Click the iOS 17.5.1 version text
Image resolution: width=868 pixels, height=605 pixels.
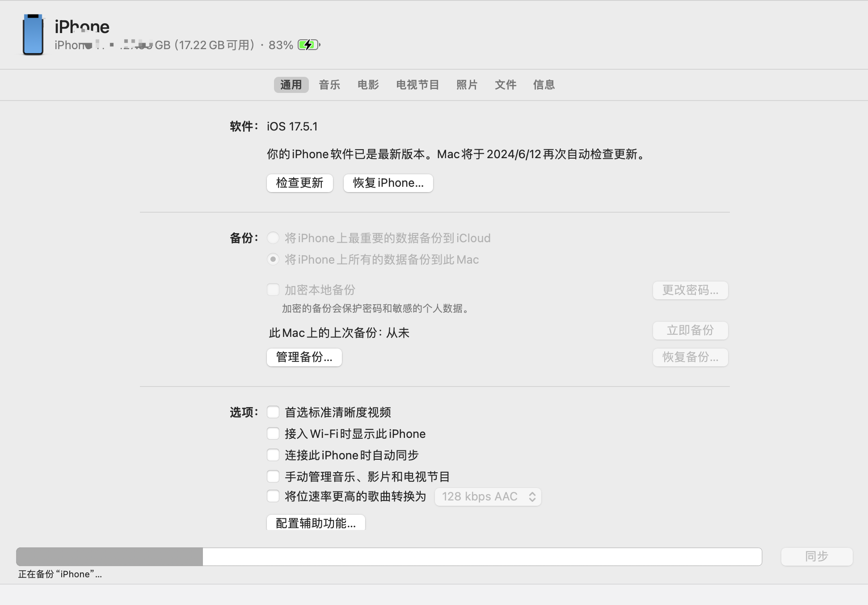click(x=292, y=126)
